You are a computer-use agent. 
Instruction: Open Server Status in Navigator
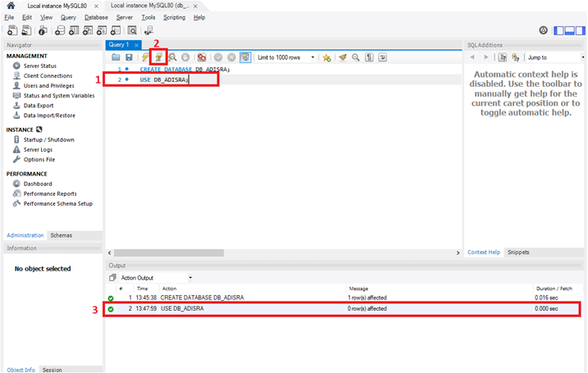point(39,66)
